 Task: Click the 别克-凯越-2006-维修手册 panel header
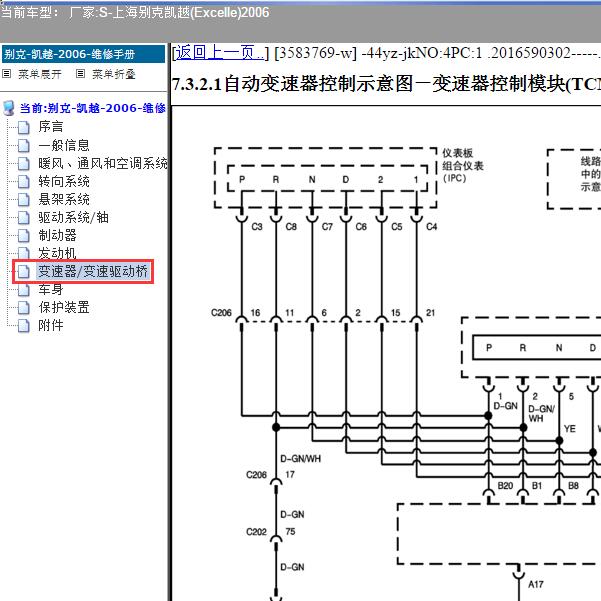83,54
